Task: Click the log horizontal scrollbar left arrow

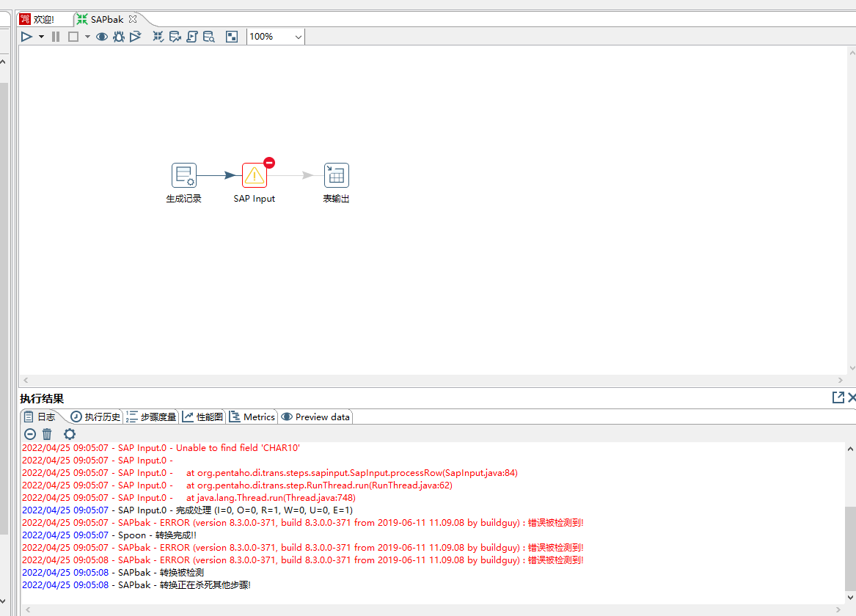Action: click(28, 610)
